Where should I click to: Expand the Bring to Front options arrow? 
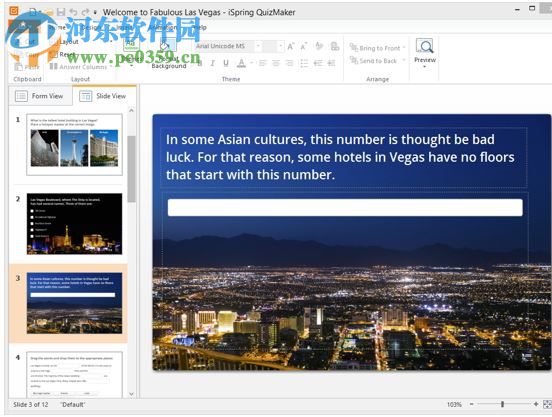[x=404, y=48]
